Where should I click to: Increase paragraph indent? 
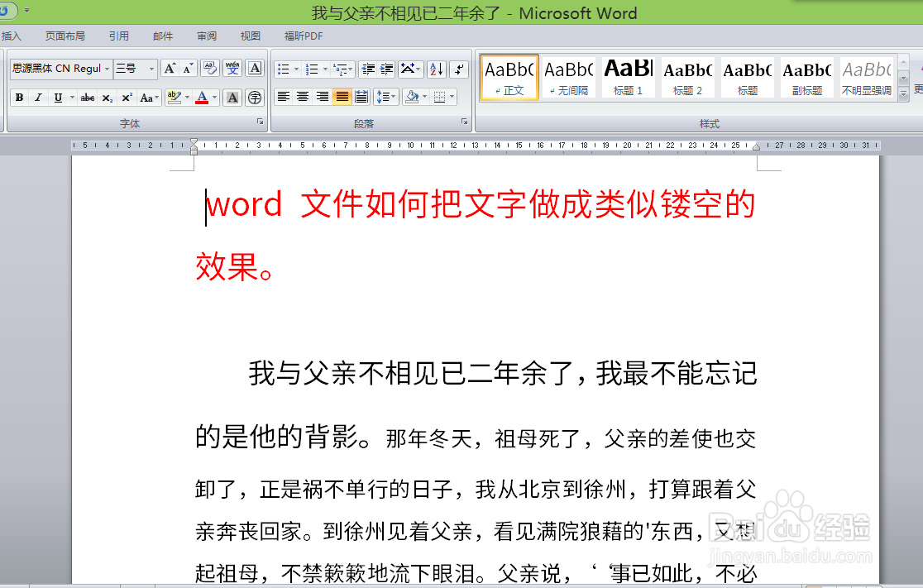click(x=387, y=69)
